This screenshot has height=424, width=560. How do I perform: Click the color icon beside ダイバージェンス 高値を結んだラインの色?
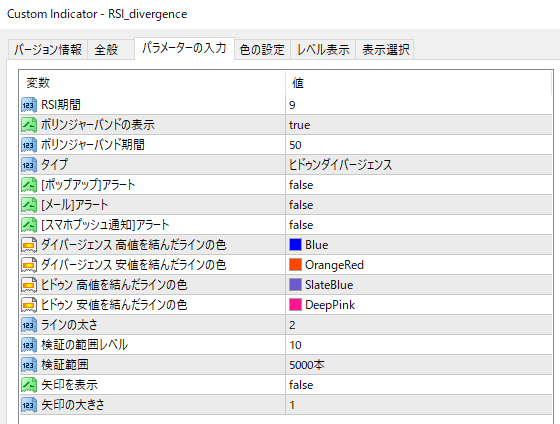pos(29,245)
